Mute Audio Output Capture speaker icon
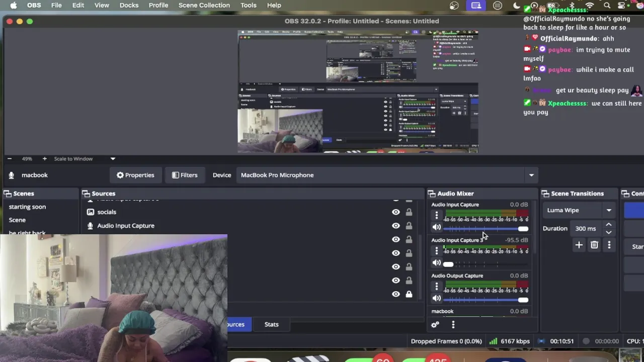644x362 pixels. tap(436, 299)
